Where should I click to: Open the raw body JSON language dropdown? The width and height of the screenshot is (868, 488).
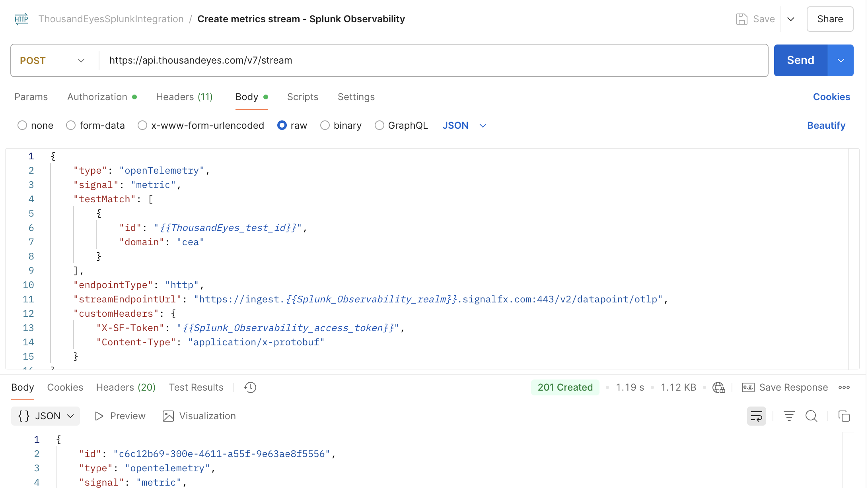click(465, 126)
